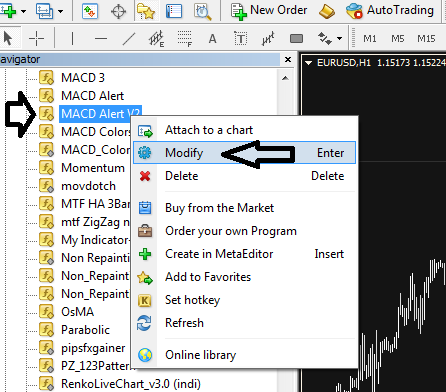Choose Create in MetaEditor

(x=244, y=254)
